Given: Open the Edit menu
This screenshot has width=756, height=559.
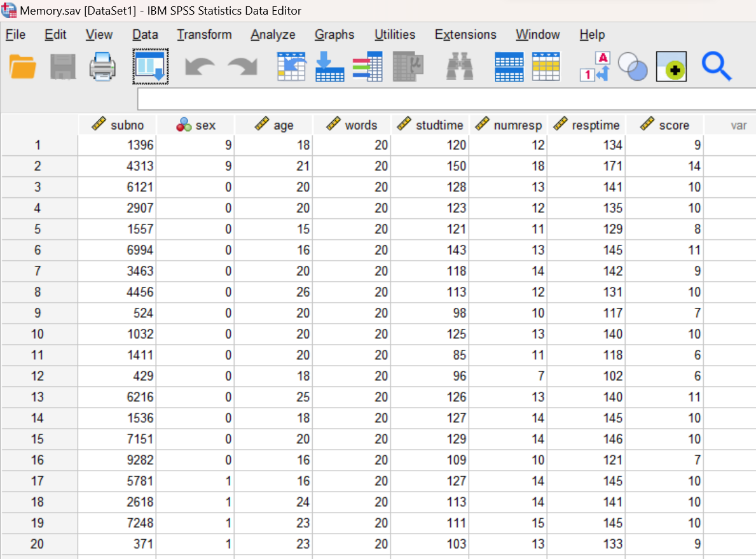Looking at the screenshot, I should [x=55, y=35].
